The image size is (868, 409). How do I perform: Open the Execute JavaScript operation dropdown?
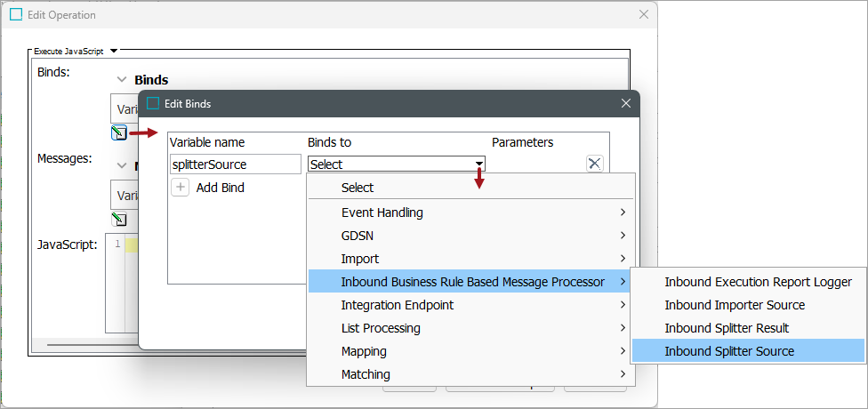point(113,52)
